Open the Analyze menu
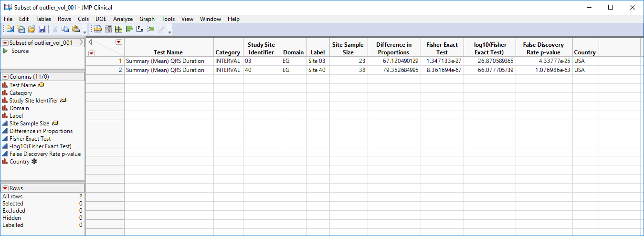This screenshot has width=644, height=236. click(123, 19)
